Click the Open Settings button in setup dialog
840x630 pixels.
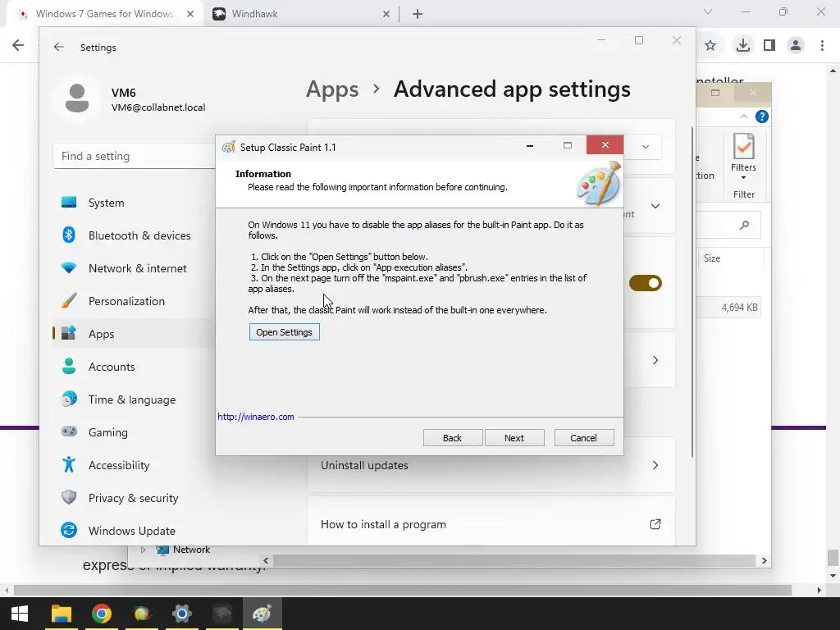pos(284,332)
